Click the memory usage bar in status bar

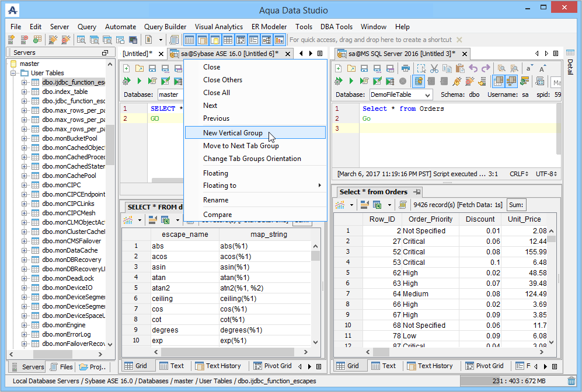(x=512, y=381)
